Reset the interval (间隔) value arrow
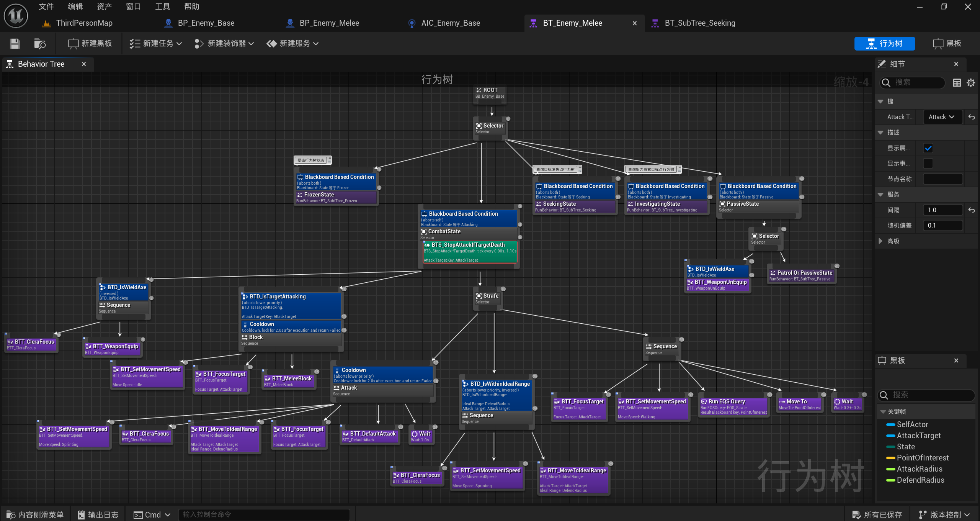 [x=971, y=210]
